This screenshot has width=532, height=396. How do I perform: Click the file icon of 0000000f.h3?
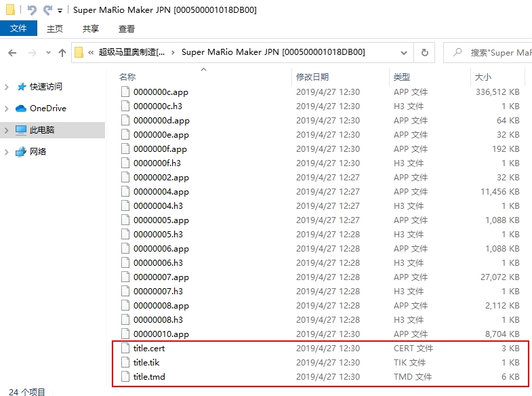(125, 163)
